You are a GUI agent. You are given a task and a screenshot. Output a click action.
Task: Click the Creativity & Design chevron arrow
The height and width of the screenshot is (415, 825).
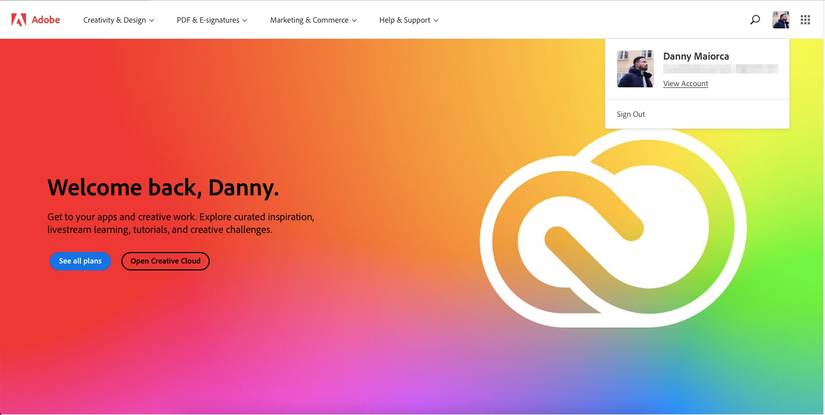(152, 21)
